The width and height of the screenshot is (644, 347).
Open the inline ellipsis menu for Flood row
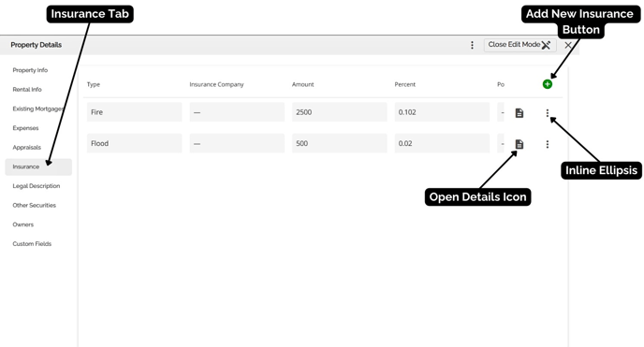pos(547,144)
